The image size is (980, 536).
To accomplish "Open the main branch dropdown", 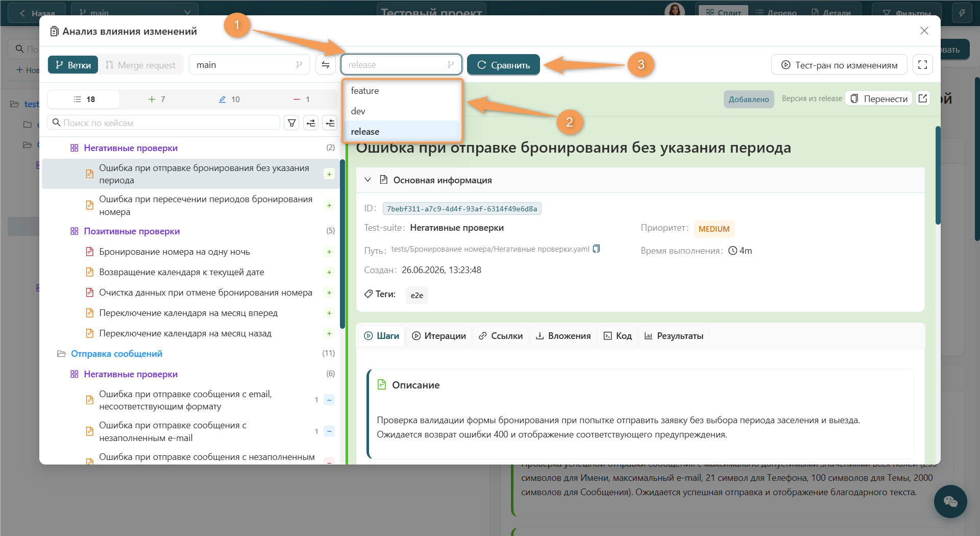I will (249, 65).
